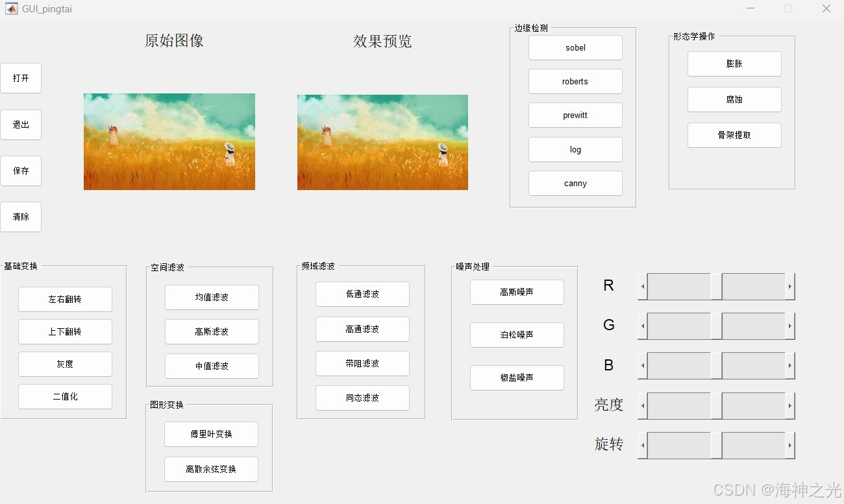
Task: Click the 清除 button
Action: [21, 217]
